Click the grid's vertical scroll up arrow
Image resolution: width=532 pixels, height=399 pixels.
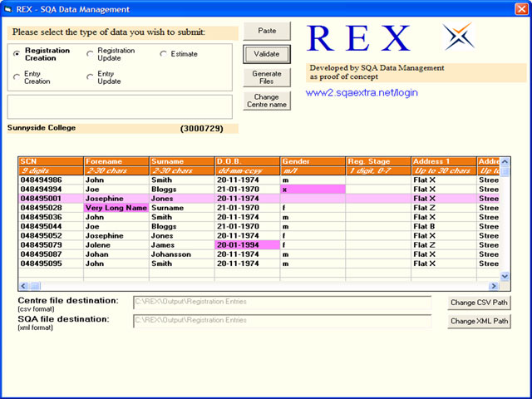pos(505,161)
